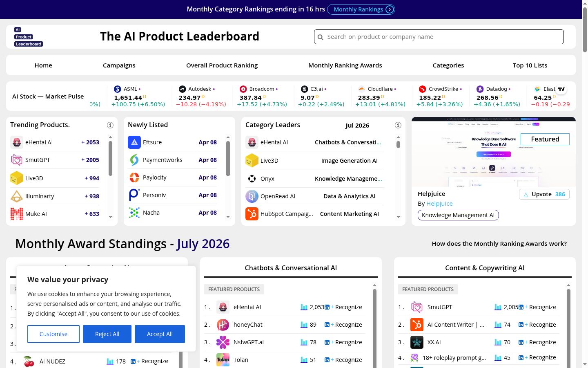The height and width of the screenshot is (368, 588).
Task: Upvote the Helpjuice featured product
Action: point(544,194)
